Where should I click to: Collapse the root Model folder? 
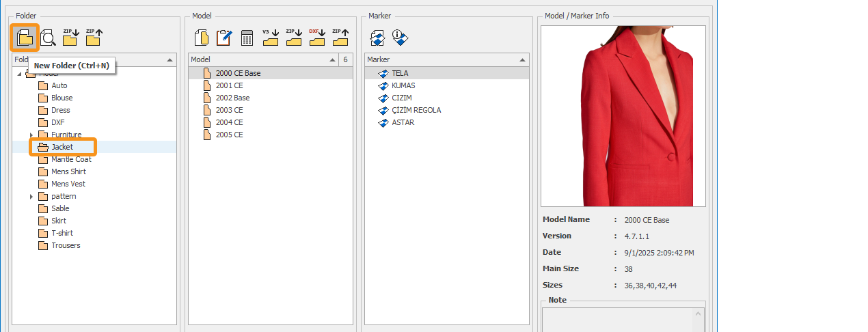pos(20,74)
